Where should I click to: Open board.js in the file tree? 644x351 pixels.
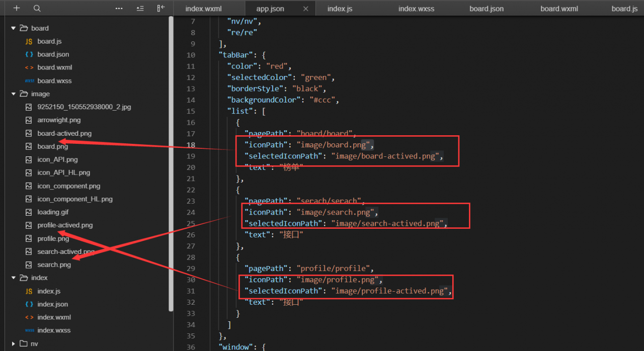49,41
